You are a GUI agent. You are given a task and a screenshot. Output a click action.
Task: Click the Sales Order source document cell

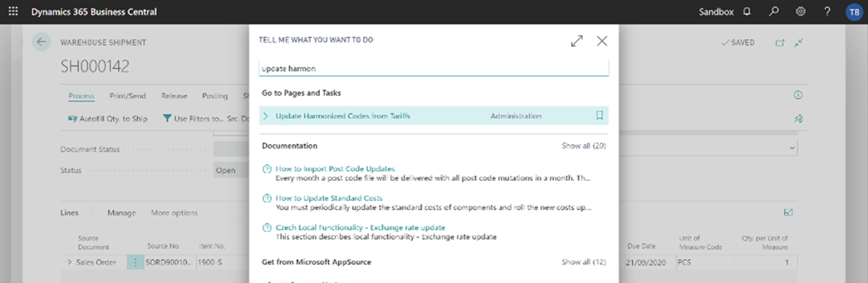pos(95,262)
